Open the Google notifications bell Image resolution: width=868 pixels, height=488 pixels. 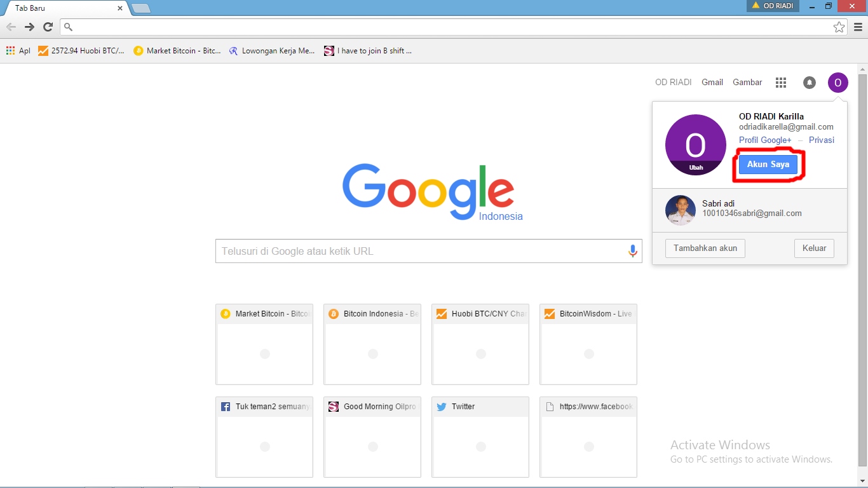tap(810, 83)
